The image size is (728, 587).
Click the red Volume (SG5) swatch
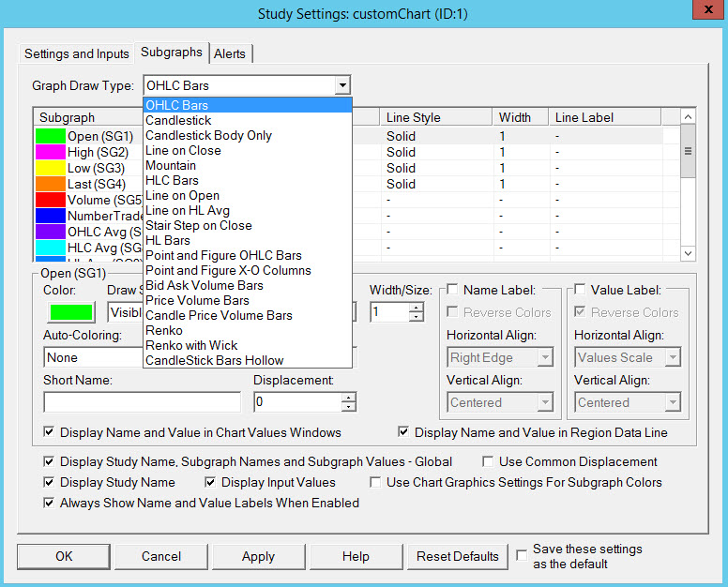51,200
